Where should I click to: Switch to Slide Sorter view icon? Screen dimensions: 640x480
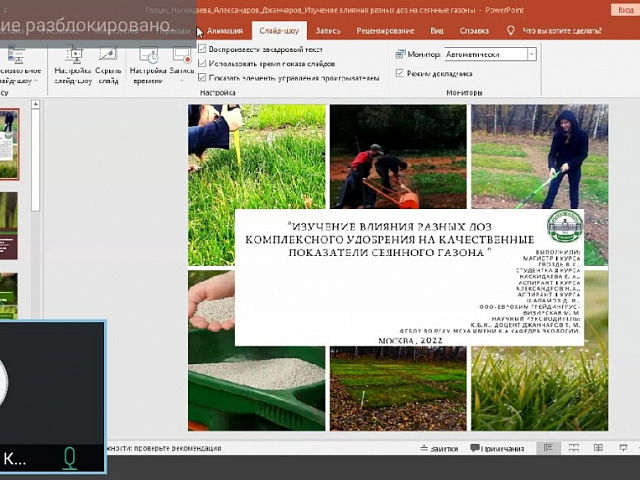click(575, 449)
